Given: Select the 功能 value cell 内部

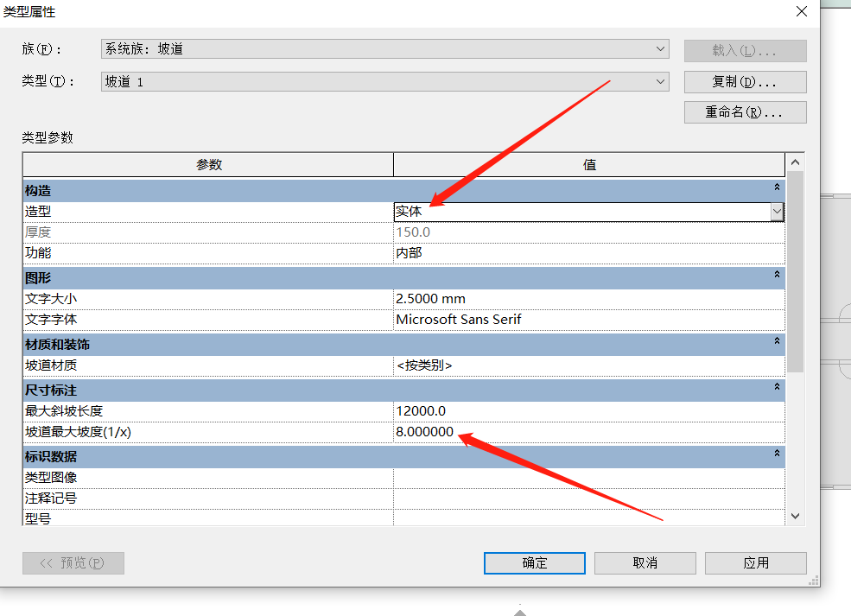Looking at the screenshot, I should (587, 253).
